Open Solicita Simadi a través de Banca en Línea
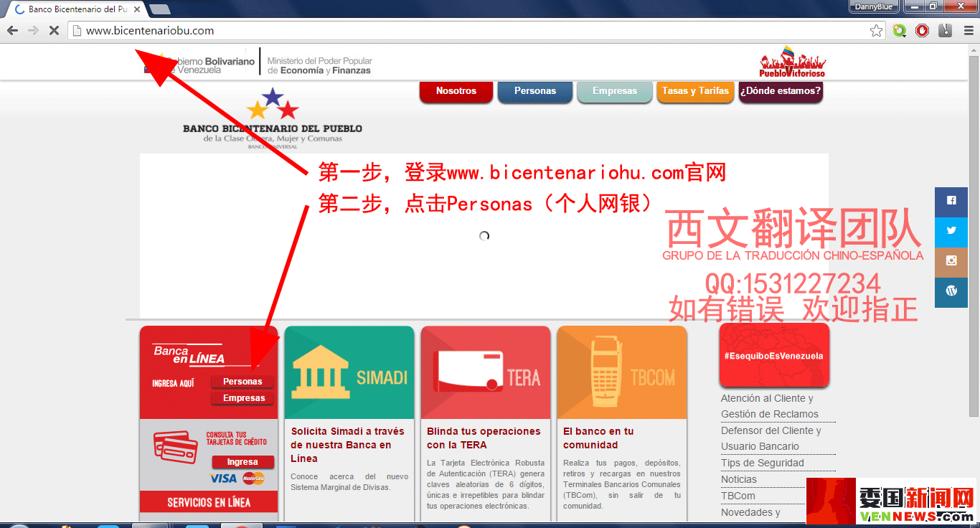 [x=348, y=445]
